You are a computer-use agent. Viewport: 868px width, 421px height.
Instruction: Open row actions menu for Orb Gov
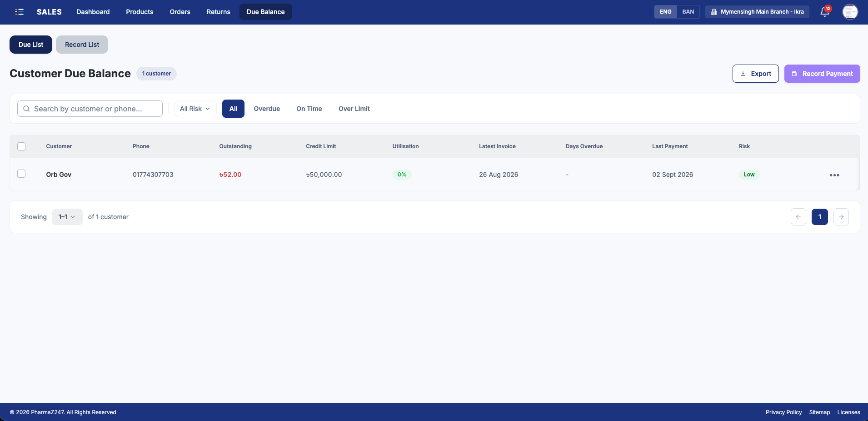pos(834,175)
